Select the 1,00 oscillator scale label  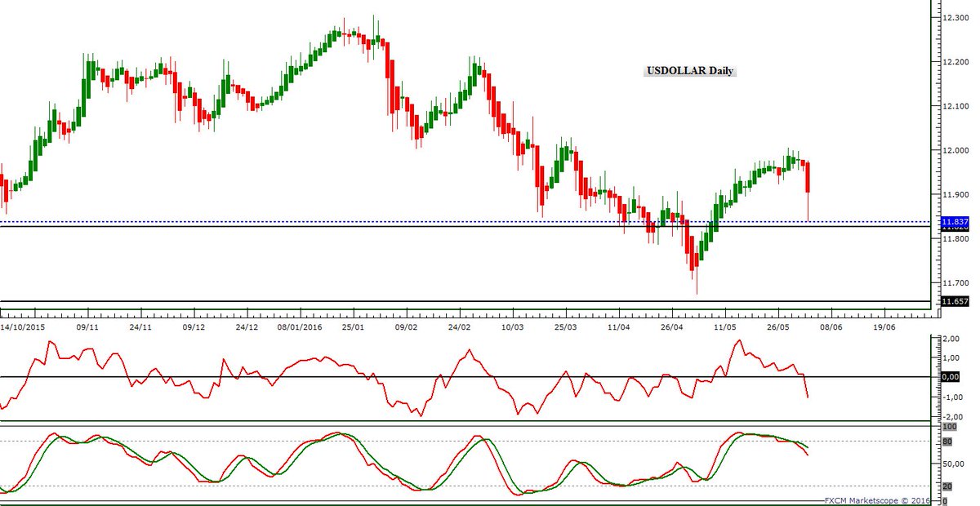[950, 358]
